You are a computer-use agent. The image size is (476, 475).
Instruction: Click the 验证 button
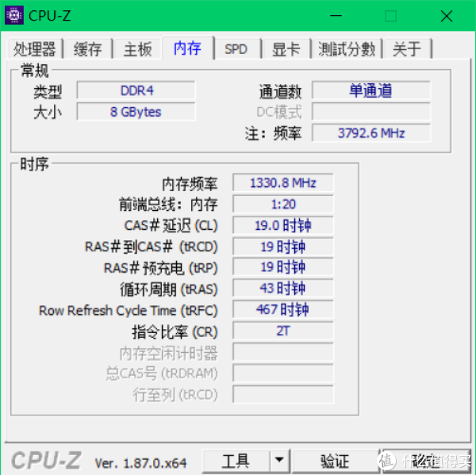(x=335, y=461)
